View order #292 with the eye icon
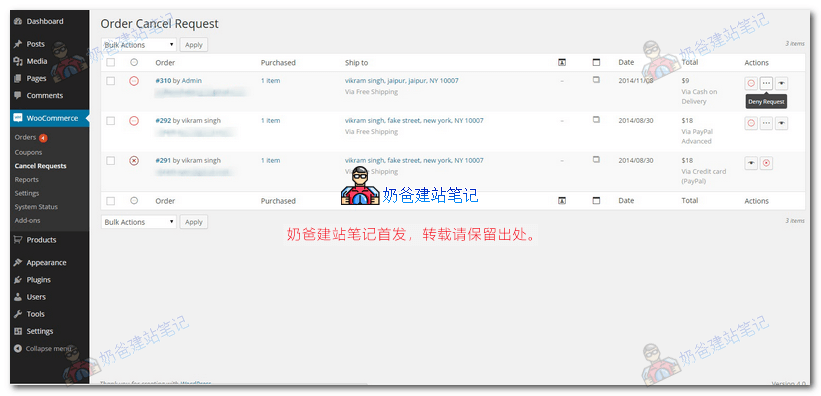The width and height of the screenshot is (821, 396). [781, 123]
